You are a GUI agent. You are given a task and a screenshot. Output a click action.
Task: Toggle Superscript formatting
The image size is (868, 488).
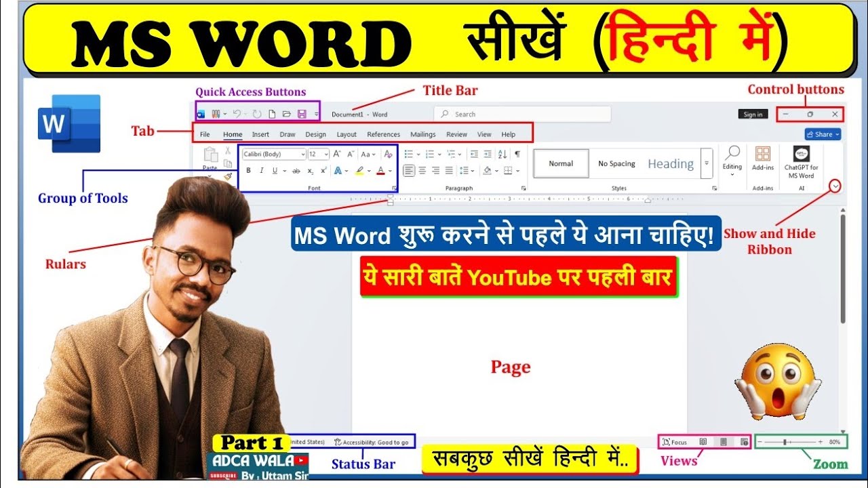coord(323,171)
